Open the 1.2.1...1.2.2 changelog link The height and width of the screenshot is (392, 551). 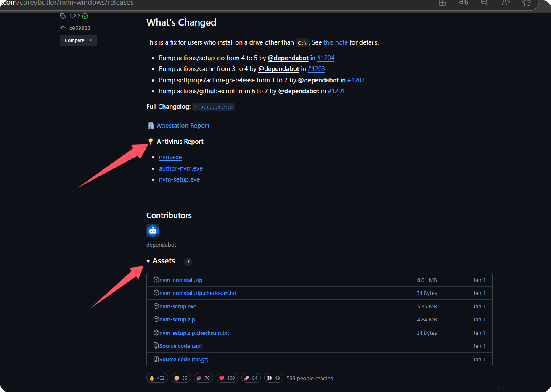tap(214, 108)
